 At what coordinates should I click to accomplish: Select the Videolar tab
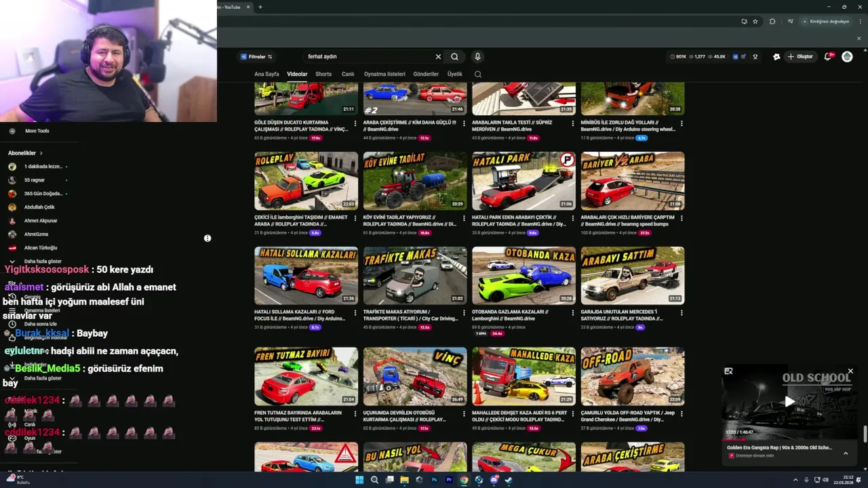(297, 74)
